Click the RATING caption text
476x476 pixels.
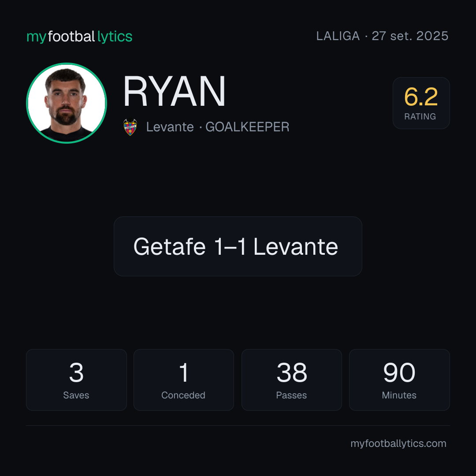[420, 116]
